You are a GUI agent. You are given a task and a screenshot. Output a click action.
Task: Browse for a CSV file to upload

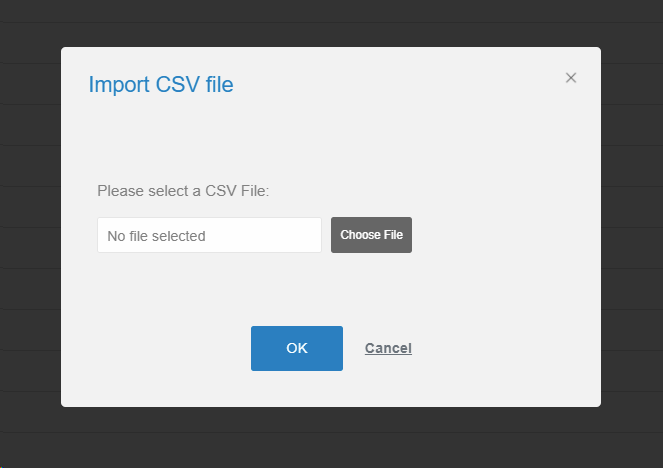point(371,235)
